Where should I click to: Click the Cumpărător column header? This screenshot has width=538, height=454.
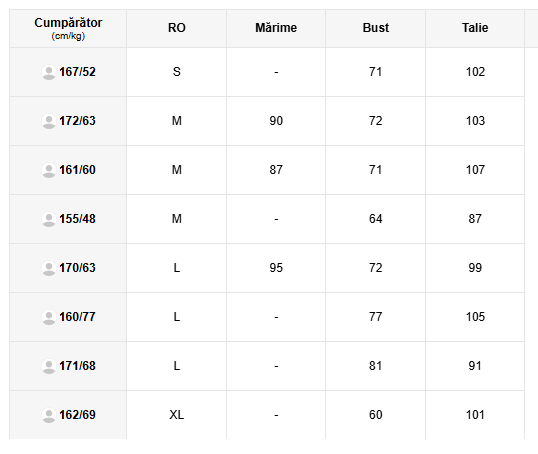click(x=68, y=28)
